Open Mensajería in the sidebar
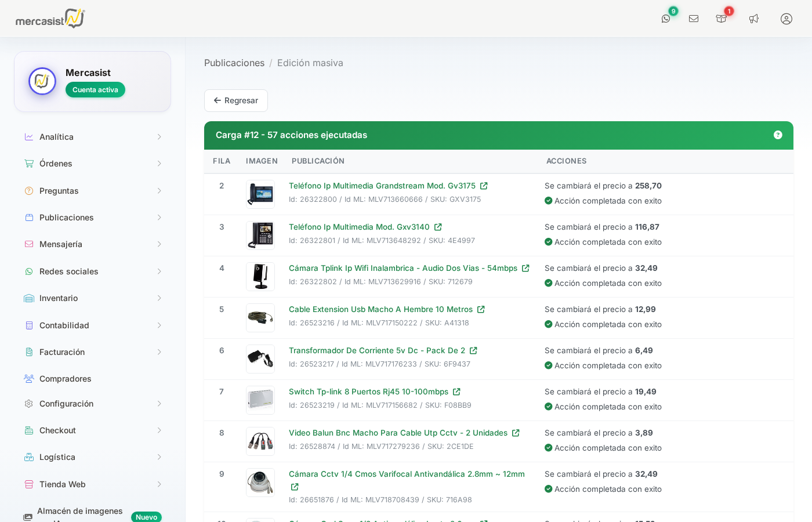 click(x=61, y=244)
